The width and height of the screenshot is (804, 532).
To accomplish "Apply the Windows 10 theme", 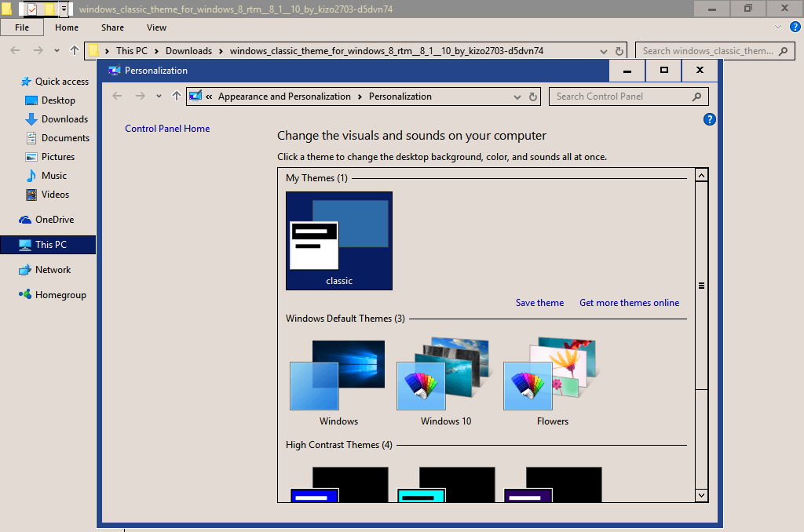I will 445,381.
